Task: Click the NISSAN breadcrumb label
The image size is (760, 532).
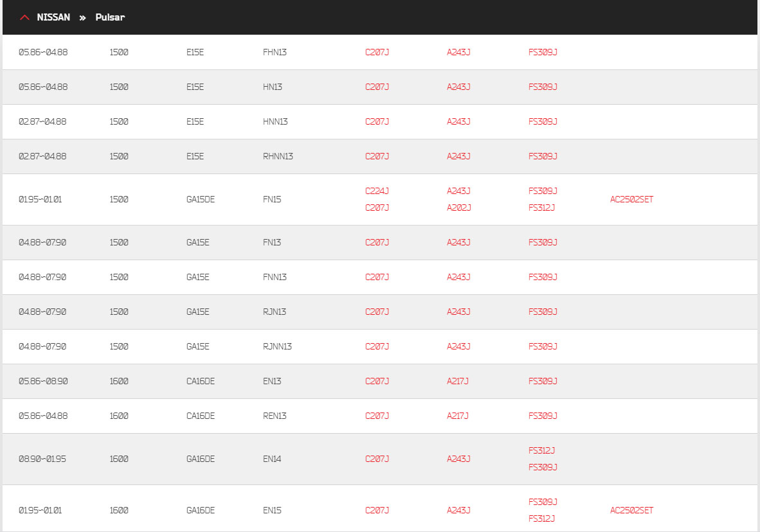Action: coord(53,17)
